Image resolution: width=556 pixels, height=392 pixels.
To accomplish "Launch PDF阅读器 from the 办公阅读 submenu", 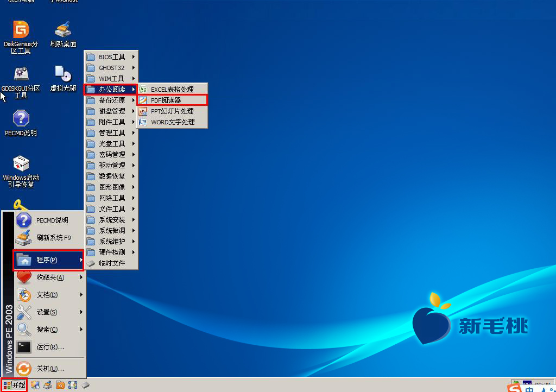I will 172,100.
